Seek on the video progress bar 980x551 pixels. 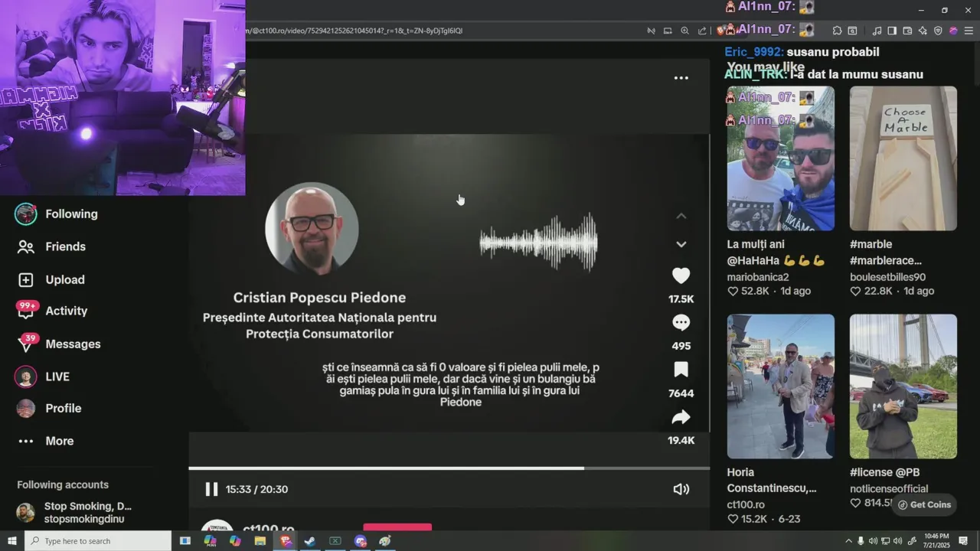pos(449,468)
